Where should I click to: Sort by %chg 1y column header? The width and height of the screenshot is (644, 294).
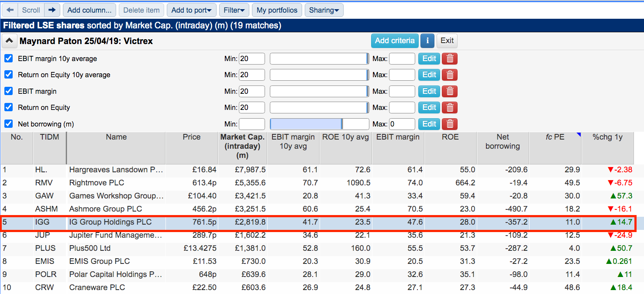(607, 148)
